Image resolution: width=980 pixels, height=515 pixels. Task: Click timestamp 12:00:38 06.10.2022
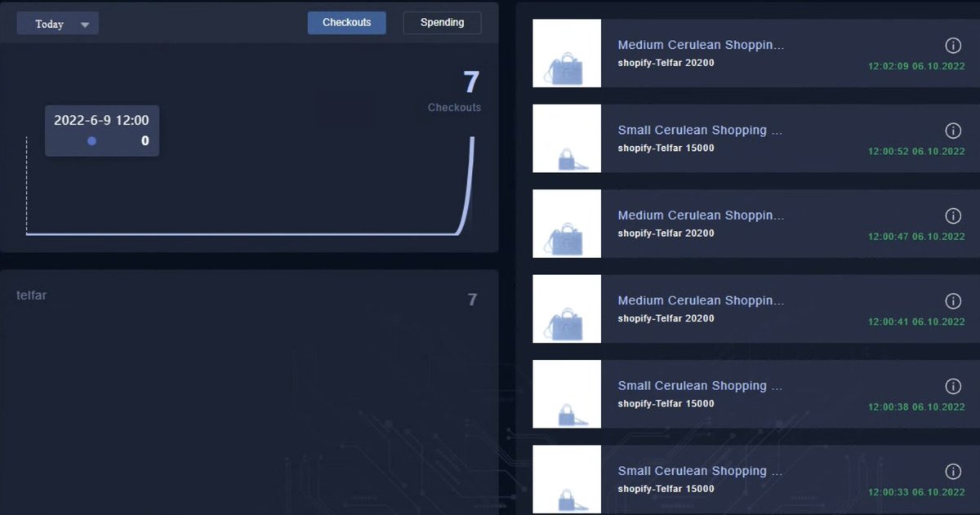[916, 407]
